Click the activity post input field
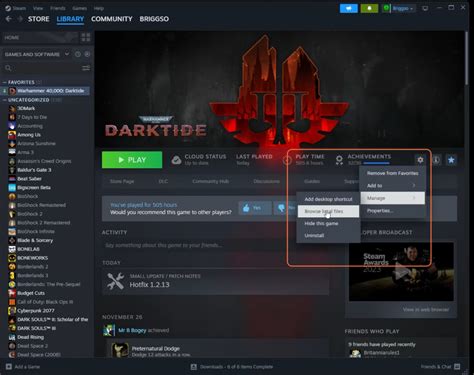 tap(215, 245)
